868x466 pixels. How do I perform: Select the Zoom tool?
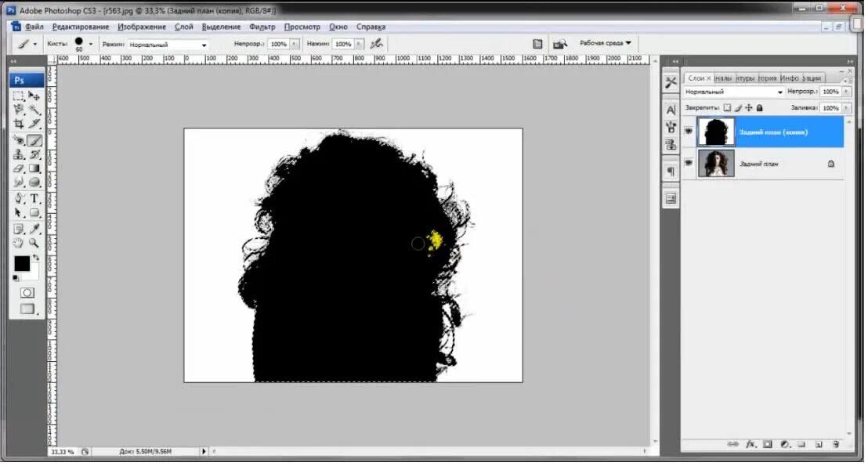point(34,243)
